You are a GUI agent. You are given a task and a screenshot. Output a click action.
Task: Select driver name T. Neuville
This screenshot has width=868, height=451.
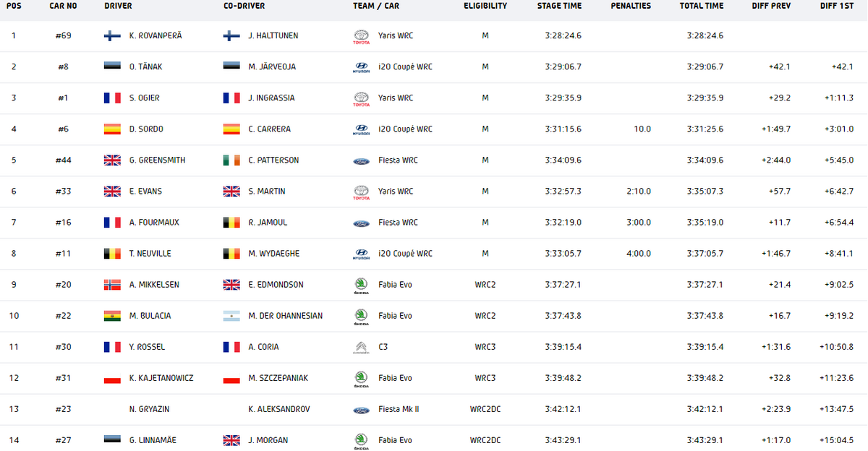click(149, 254)
